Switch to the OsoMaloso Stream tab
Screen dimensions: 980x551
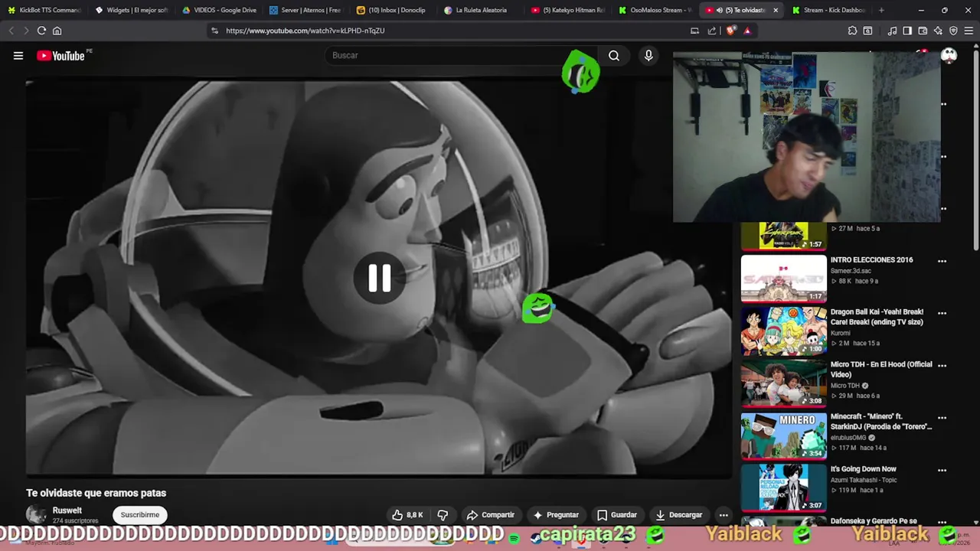pos(655,10)
